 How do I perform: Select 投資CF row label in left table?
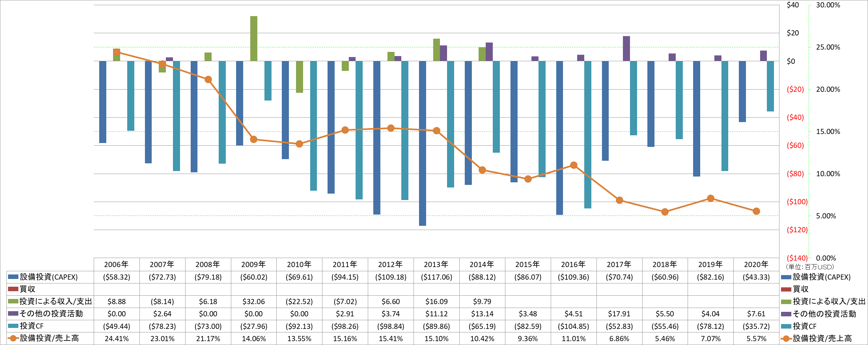32,326
